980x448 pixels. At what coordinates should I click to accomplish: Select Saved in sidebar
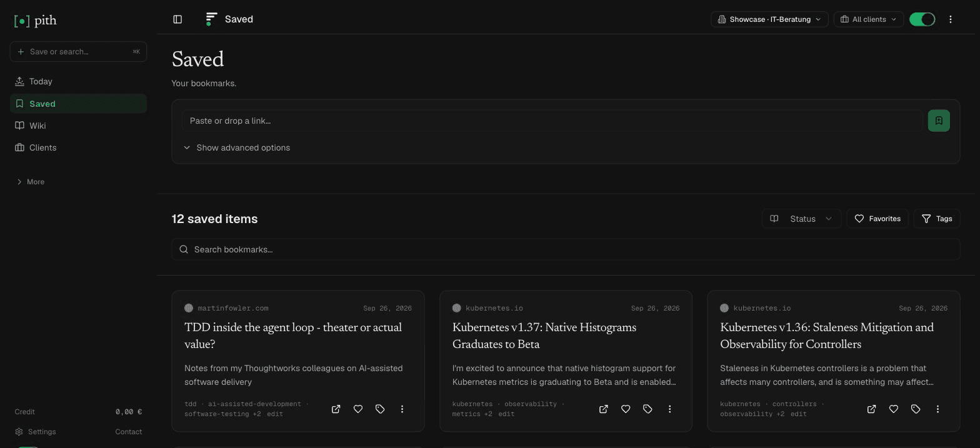click(x=78, y=104)
